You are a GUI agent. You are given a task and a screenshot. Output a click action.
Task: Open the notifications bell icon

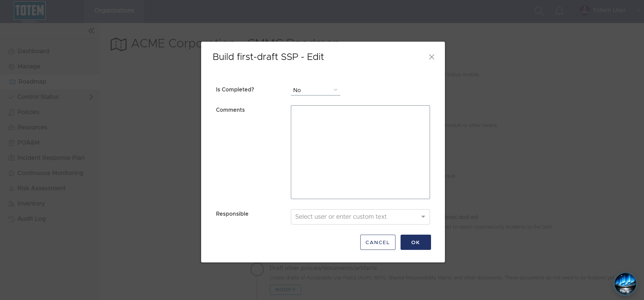559,11
